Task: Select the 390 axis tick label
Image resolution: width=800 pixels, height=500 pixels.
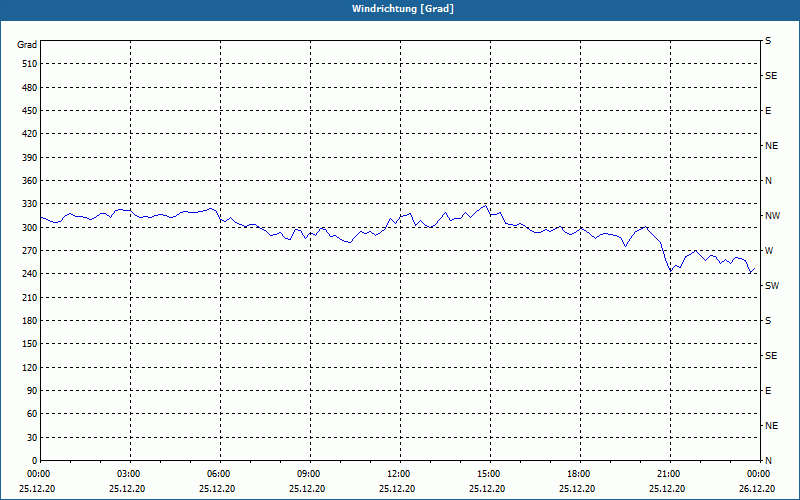Action: tap(30, 158)
